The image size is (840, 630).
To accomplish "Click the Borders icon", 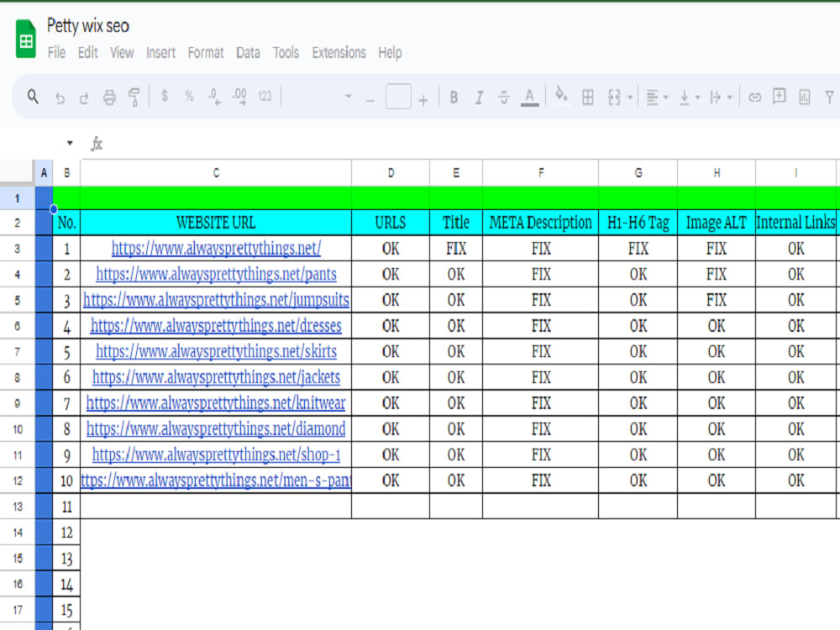I will click(x=588, y=97).
